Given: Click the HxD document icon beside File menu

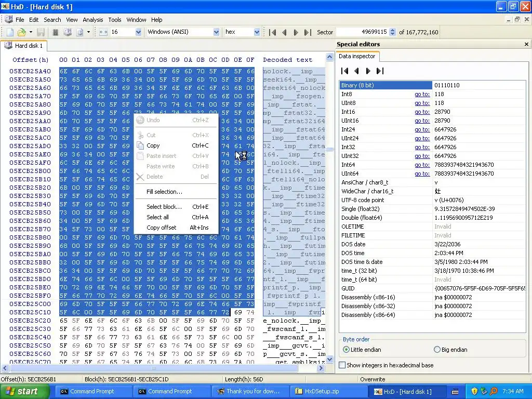Looking at the screenshot, I should click(x=9, y=19).
